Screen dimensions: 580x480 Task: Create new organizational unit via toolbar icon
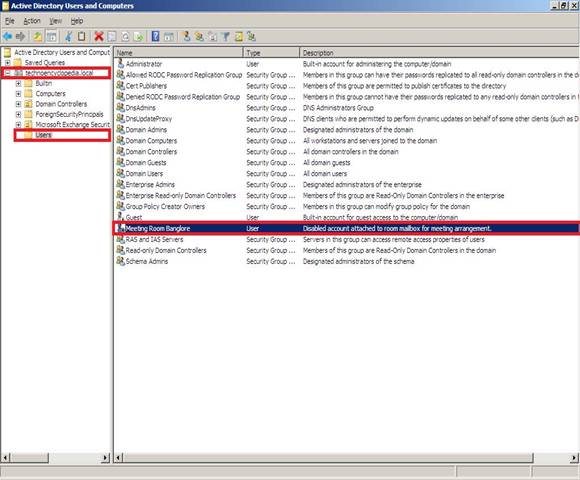point(212,36)
